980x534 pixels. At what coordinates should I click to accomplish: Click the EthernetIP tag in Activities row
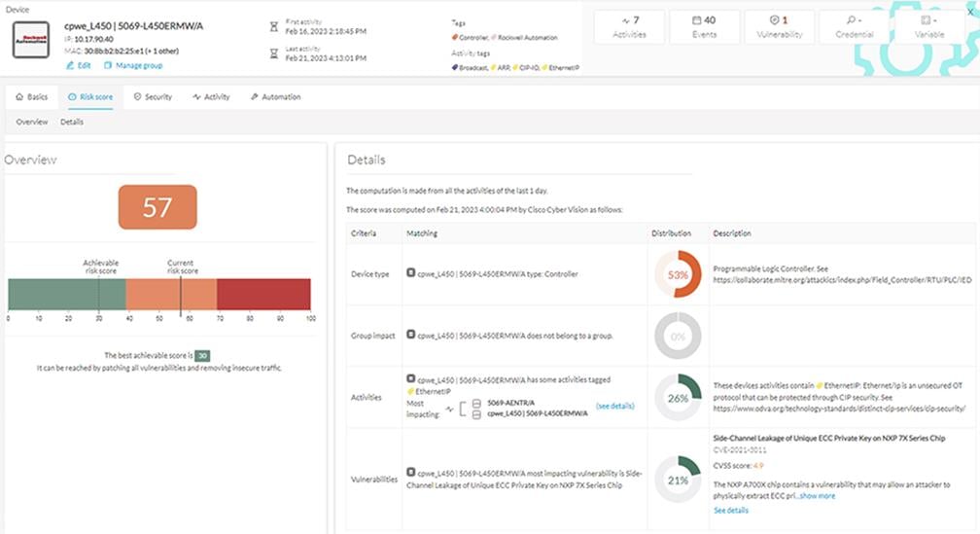pos(430,391)
